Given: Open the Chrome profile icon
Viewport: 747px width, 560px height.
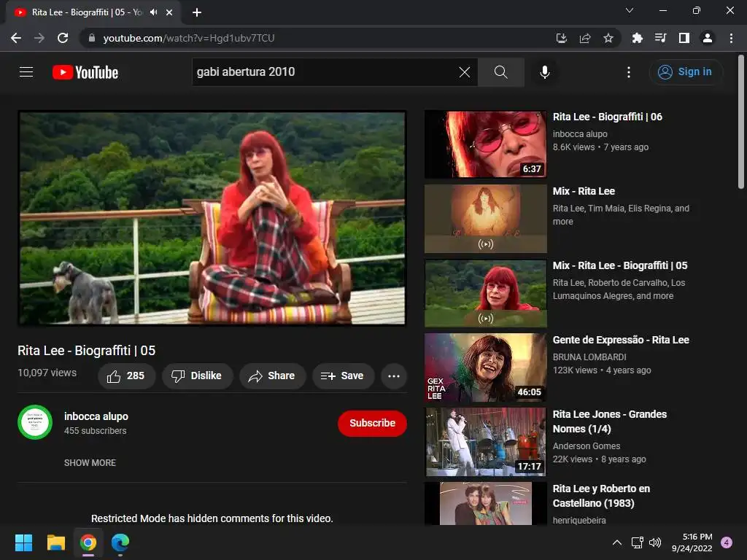Looking at the screenshot, I should tap(708, 38).
